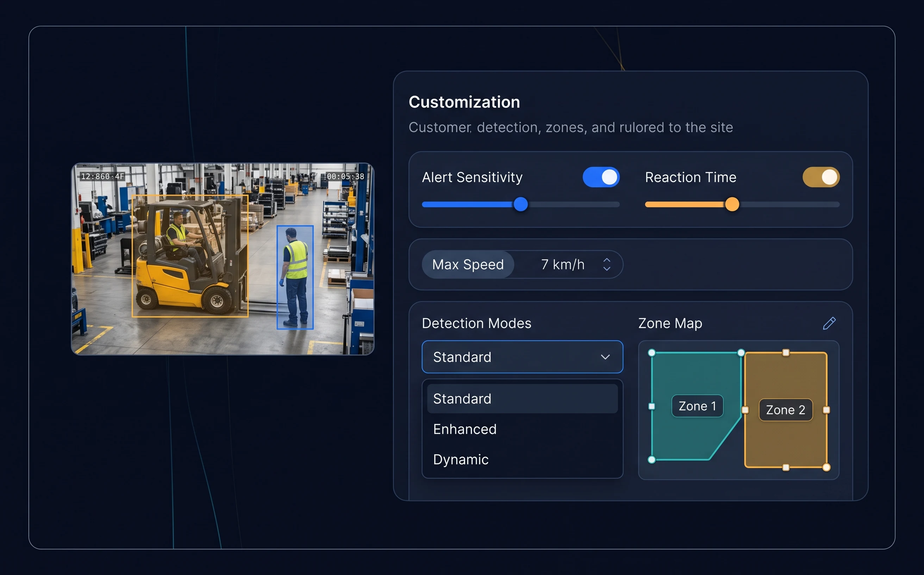924x575 pixels.
Task: Click the 00:05:38 timestamp on the feed
Action: point(345,177)
